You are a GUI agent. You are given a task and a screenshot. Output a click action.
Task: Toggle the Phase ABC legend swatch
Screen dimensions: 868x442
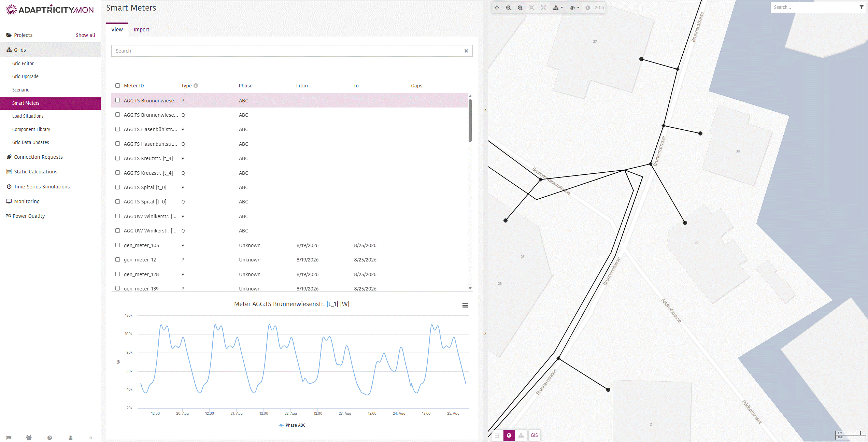point(281,425)
